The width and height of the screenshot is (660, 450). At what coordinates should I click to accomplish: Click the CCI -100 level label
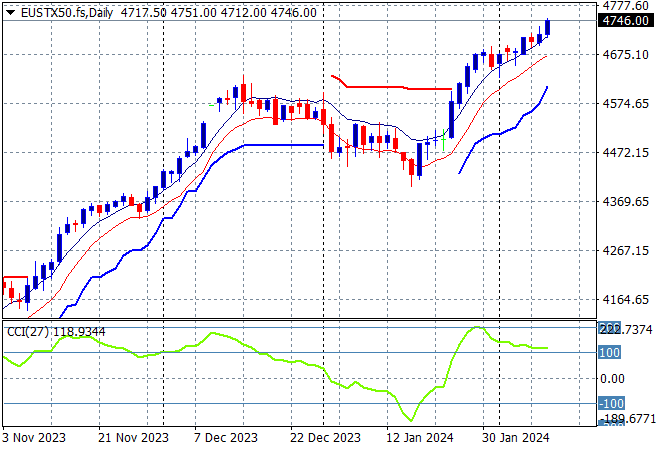[611, 403]
